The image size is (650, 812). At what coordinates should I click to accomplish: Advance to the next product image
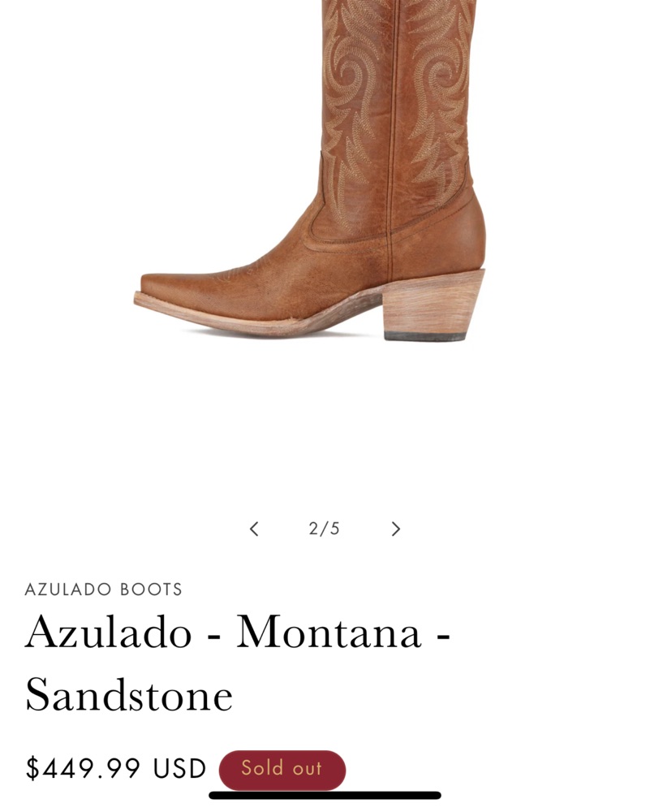pyautogui.click(x=396, y=529)
